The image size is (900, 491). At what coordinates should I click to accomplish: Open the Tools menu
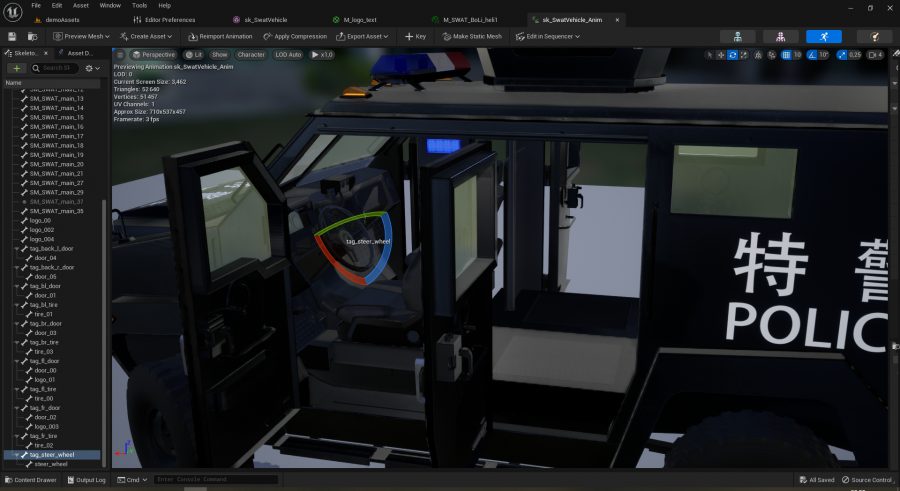click(x=139, y=5)
